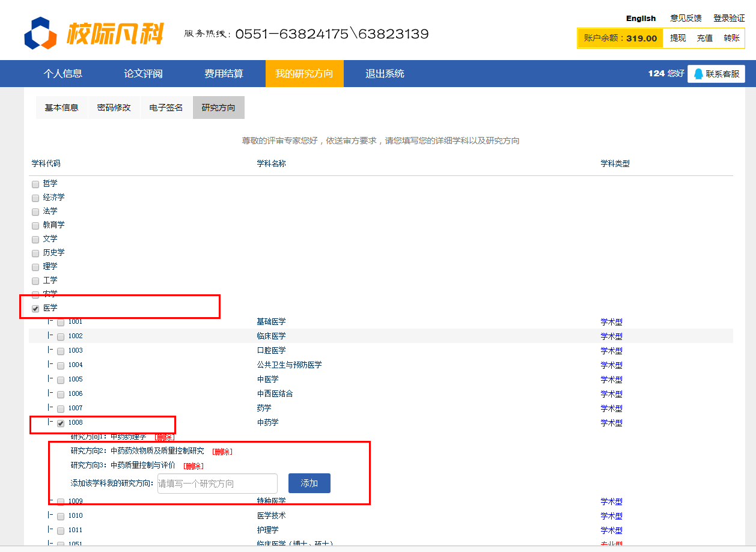The width and height of the screenshot is (756, 552).
Task: Focus the 请填写一个研究方向 input field
Action: coord(217,484)
